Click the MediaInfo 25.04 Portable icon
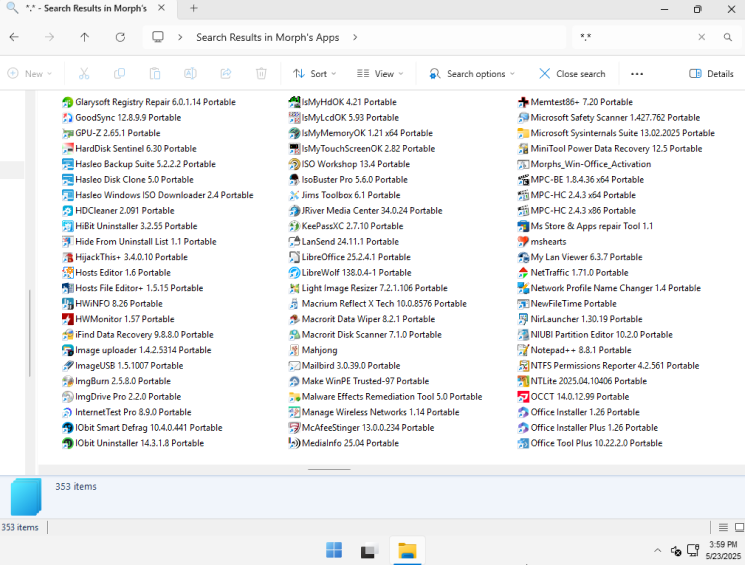 click(x=294, y=443)
